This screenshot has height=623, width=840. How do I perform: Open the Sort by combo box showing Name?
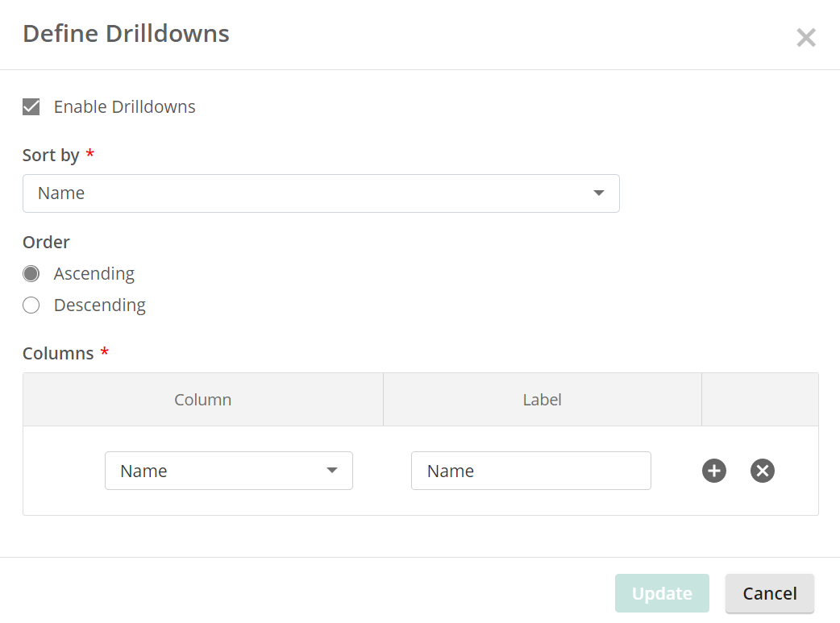(321, 193)
